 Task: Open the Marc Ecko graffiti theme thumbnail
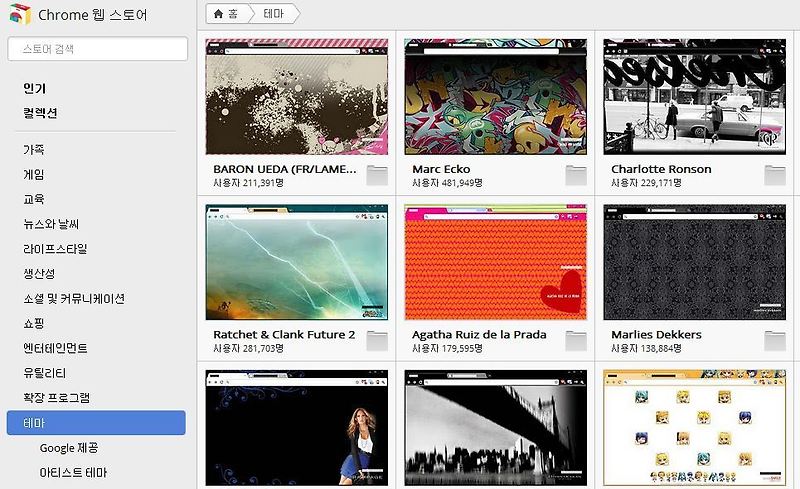point(495,97)
